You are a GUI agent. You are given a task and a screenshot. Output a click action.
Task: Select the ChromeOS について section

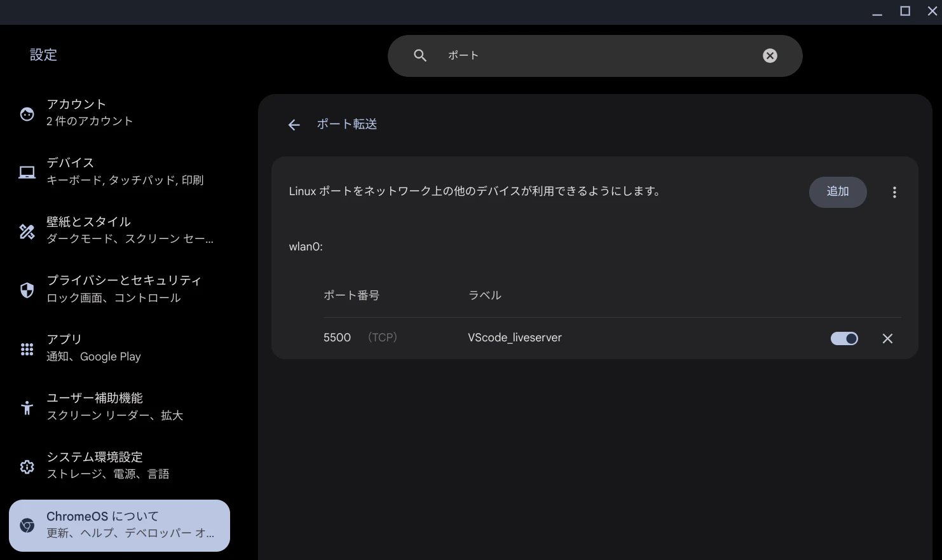click(119, 526)
